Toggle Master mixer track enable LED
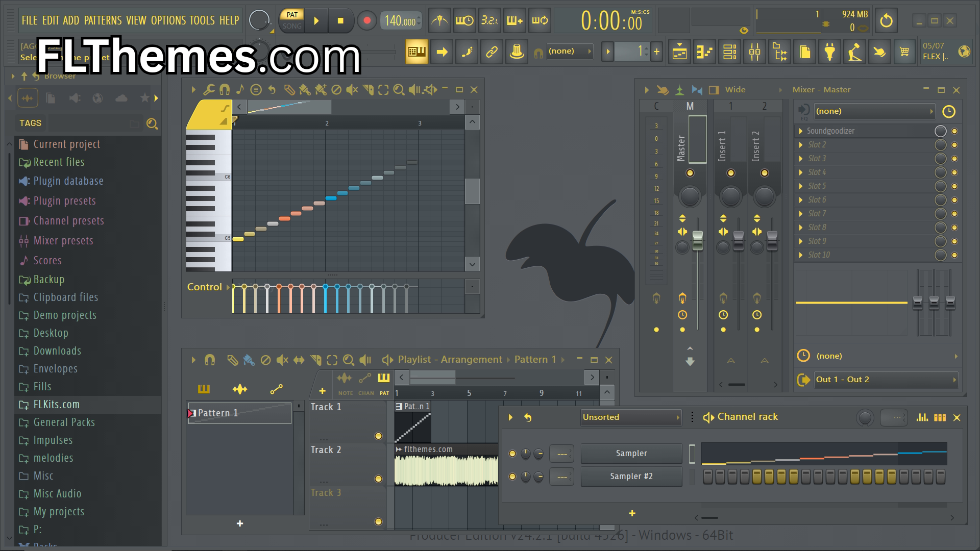 690,173
